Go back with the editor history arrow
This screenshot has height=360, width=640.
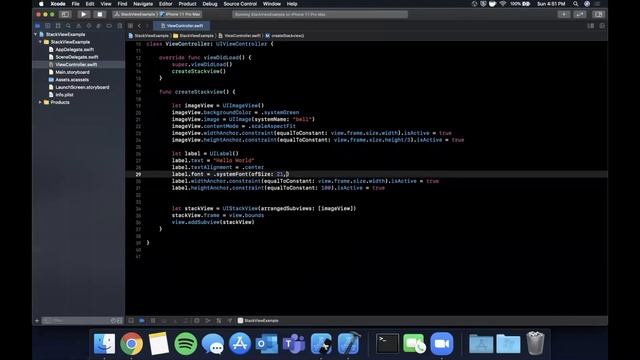point(140,26)
